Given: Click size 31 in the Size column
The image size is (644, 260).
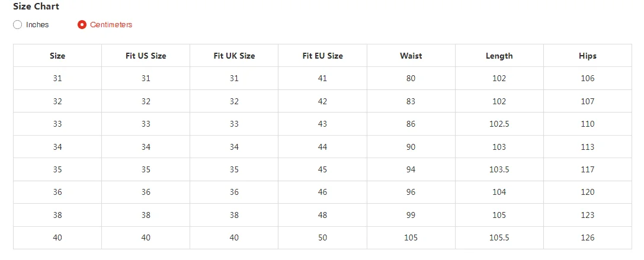Looking at the screenshot, I should (x=57, y=78).
